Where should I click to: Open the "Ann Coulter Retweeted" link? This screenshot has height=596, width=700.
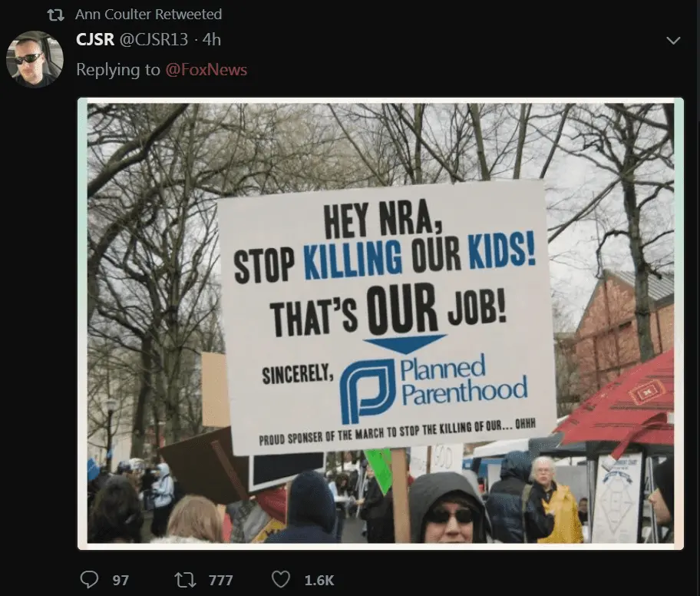click(x=148, y=15)
